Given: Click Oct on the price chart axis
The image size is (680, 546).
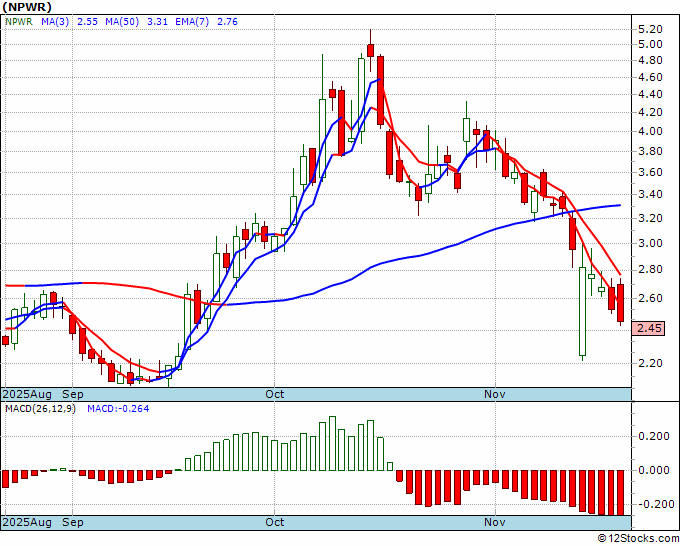Looking at the screenshot, I should 275,394.
